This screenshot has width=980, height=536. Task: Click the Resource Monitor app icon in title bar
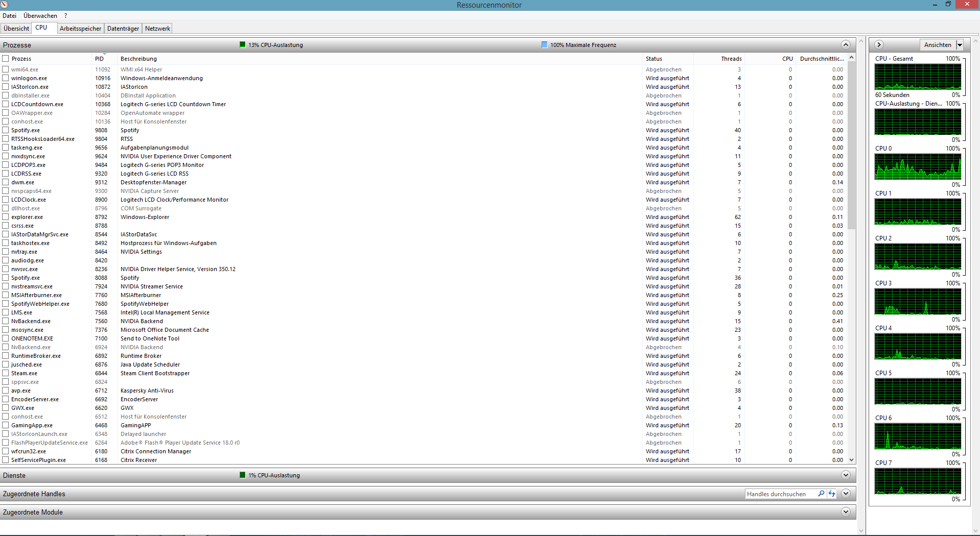tap(4, 5)
